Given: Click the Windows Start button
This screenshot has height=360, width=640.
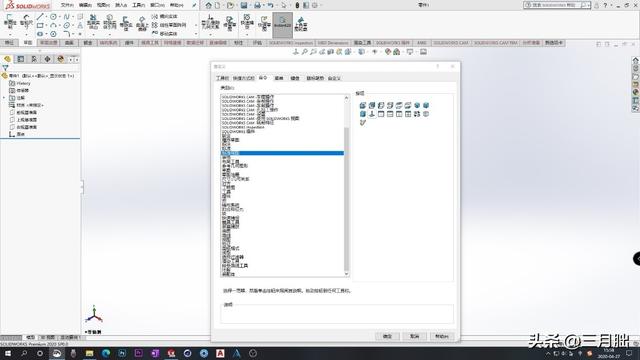Looking at the screenshot, I should (x=8, y=353).
